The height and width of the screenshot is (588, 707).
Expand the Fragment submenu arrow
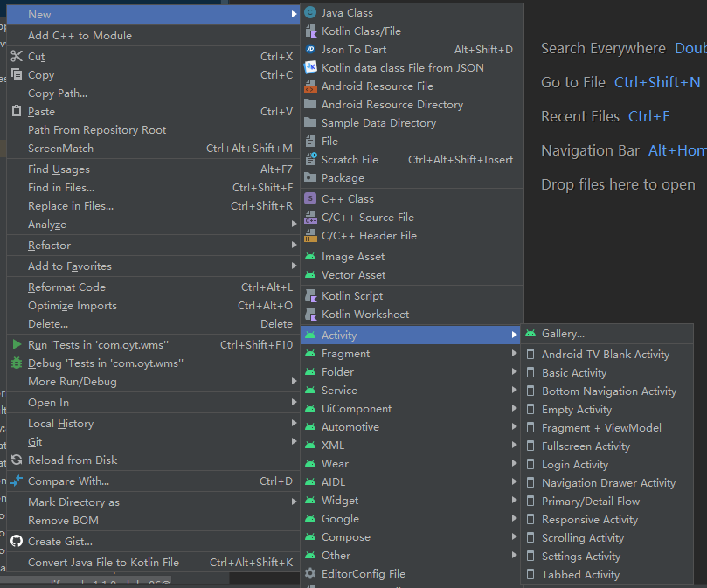tap(514, 353)
